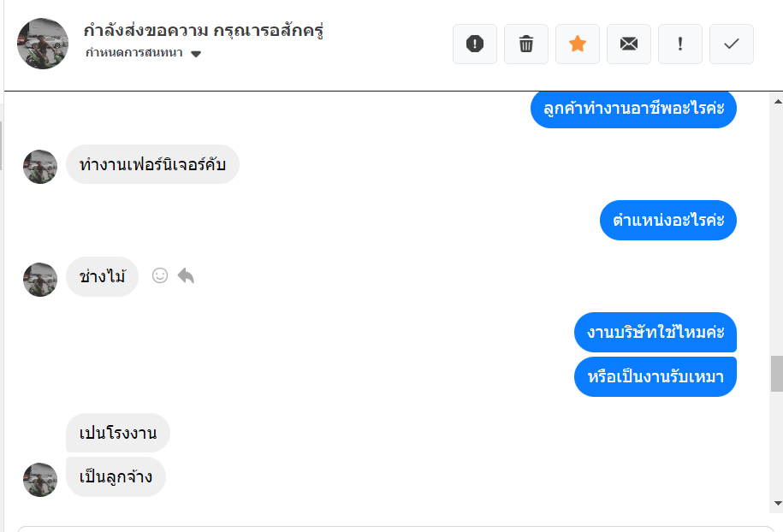Open the กำหนดการสนทนา label menu
Image resolution: width=783 pixels, height=532 pixels.
pyautogui.click(x=134, y=53)
